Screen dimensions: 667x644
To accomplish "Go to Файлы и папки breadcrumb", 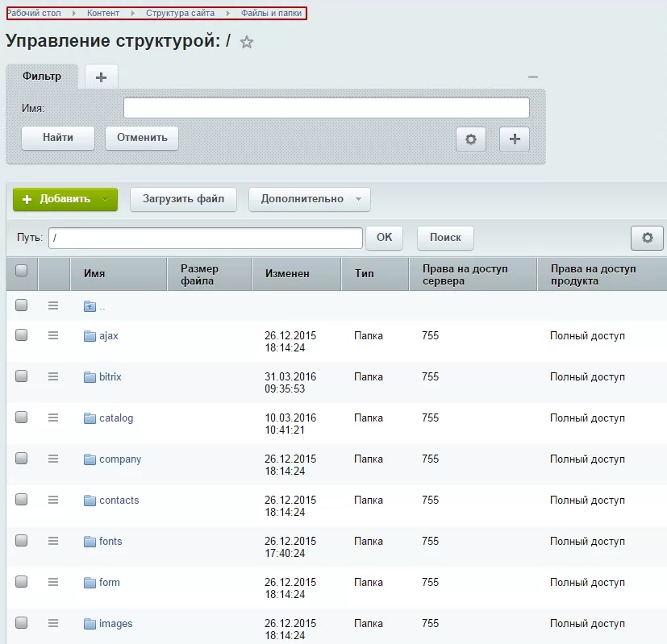I will tap(271, 13).
